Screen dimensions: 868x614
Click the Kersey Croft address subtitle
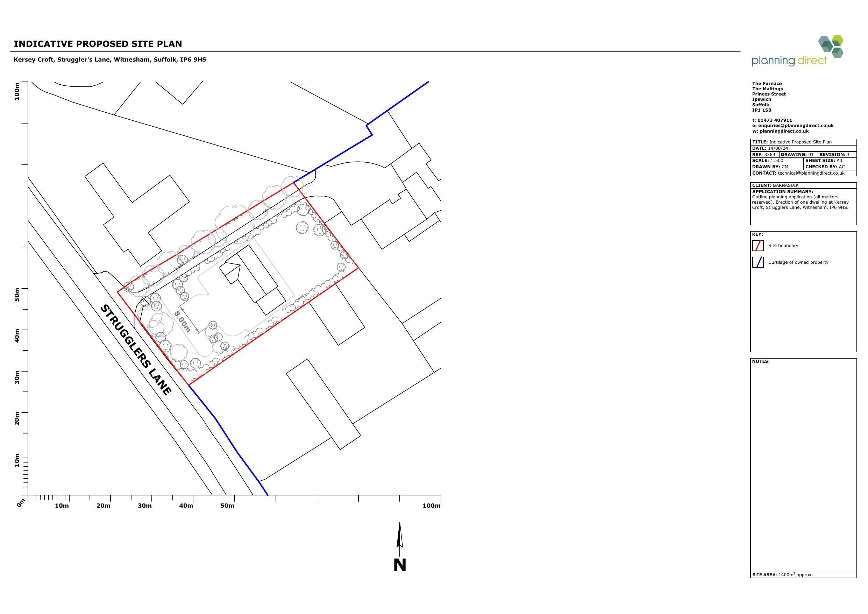pos(110,60)
